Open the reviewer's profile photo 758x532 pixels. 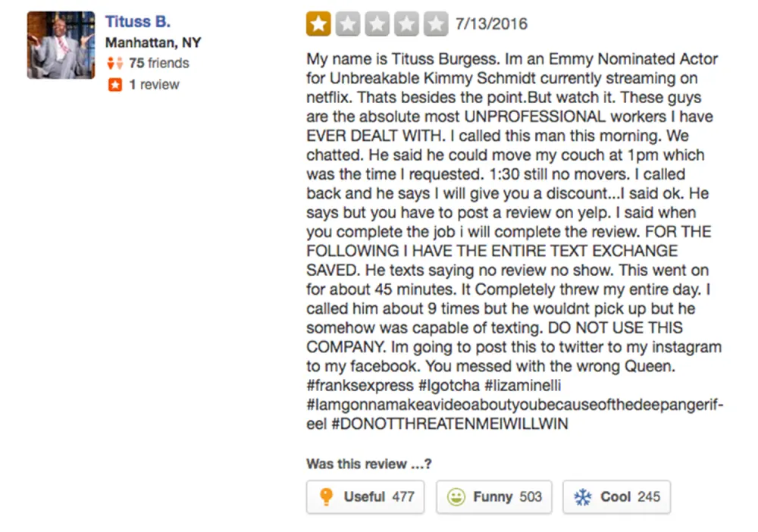[x=61, y=45]
